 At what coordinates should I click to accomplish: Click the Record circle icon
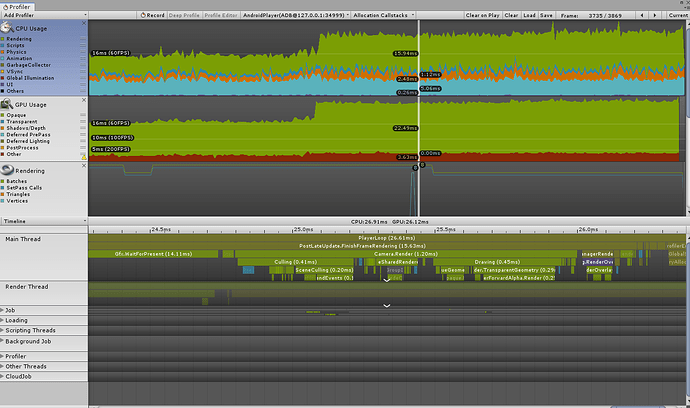143,15
